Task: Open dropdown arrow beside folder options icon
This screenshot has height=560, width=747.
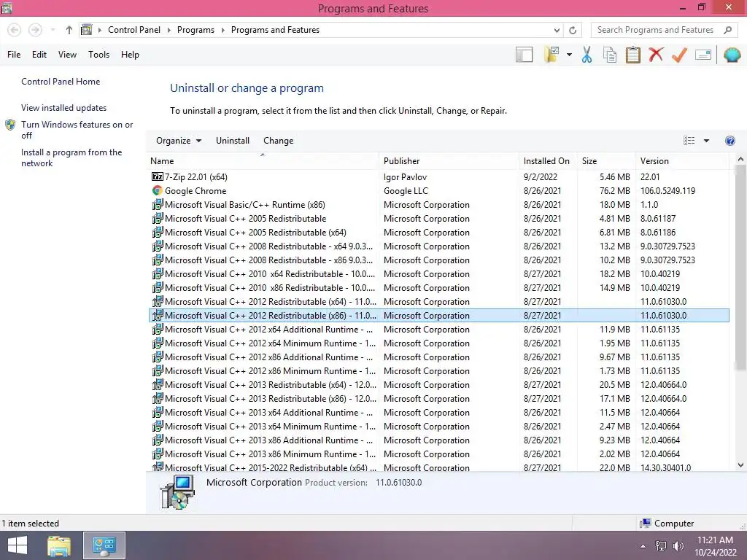Action: coord(569,55)
